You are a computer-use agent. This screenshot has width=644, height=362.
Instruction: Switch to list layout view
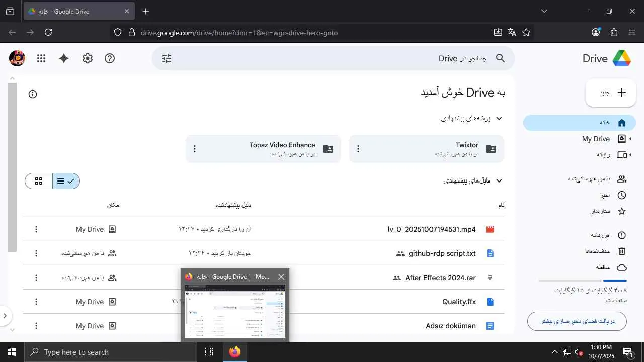(x=66, y=181)
